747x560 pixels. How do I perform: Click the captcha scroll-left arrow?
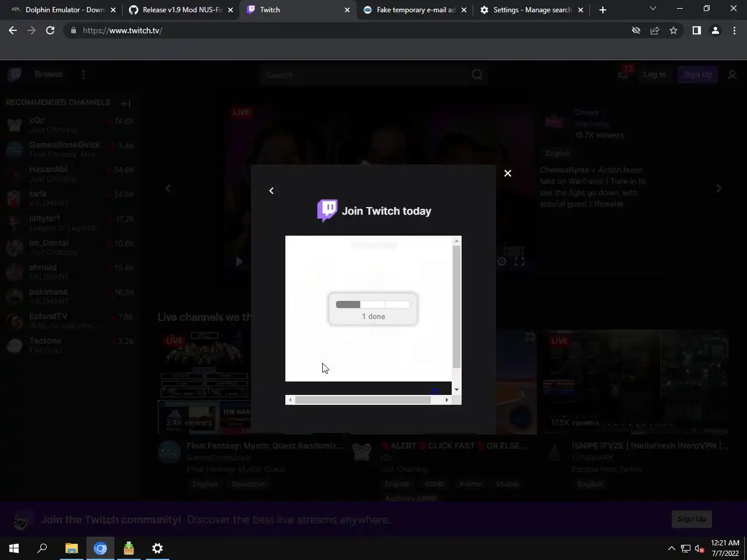[x=290, y=400]
